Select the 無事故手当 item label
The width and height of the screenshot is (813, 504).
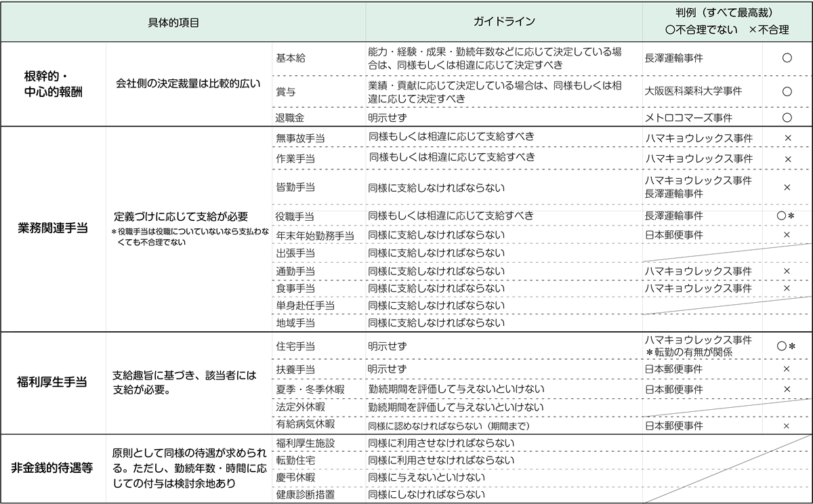301,138
